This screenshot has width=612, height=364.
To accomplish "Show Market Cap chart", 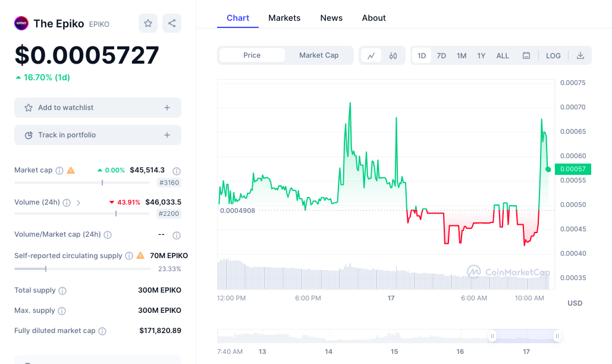I will (319, 55).
